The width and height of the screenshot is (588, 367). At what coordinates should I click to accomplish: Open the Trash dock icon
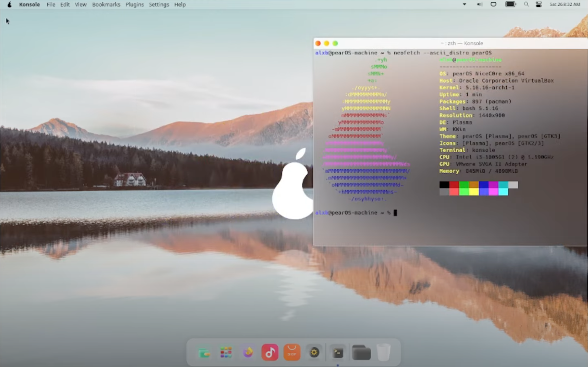[x=383, y=352]
